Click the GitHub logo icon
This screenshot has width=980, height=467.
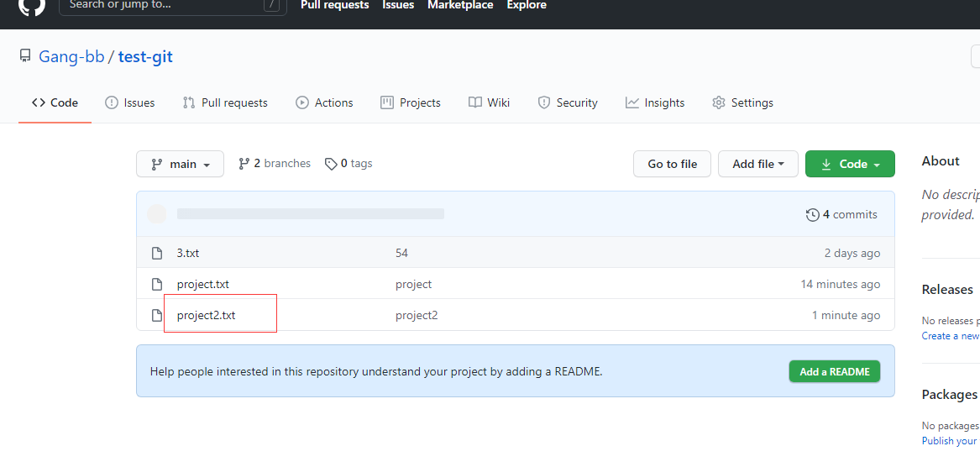(31, 5)
